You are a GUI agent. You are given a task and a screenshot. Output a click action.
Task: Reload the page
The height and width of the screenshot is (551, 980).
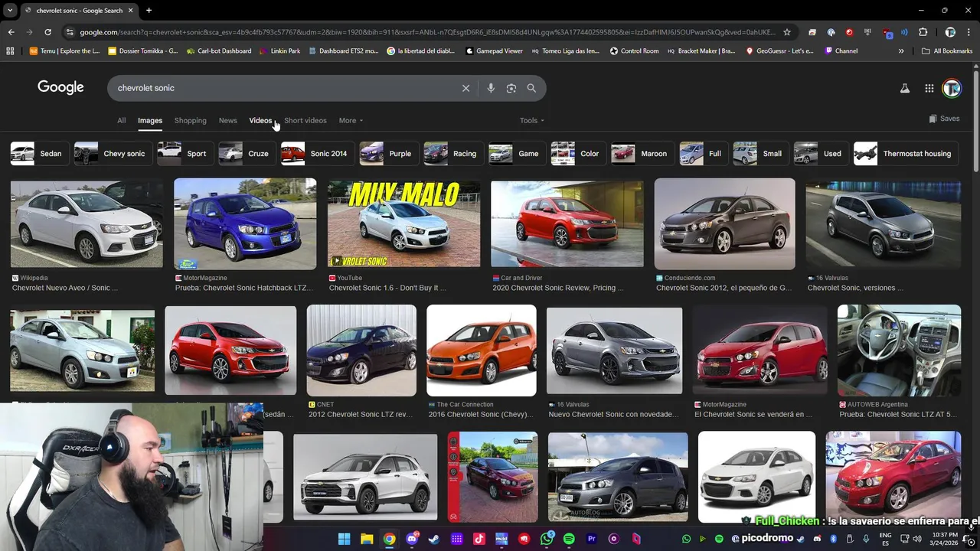point(47,32)
